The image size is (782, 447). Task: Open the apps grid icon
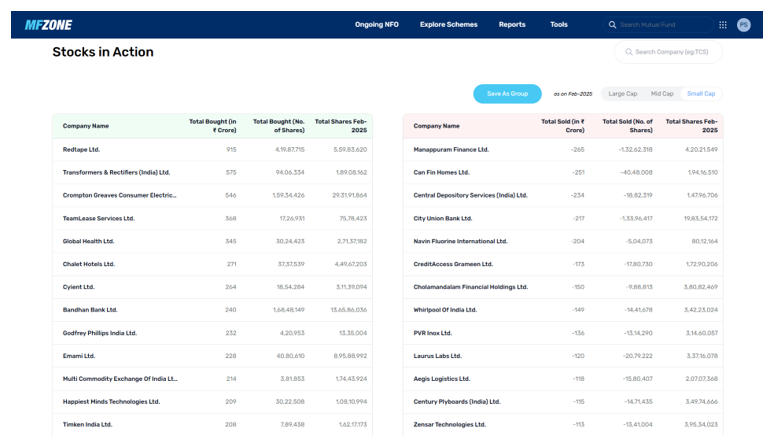coord(723,25)
